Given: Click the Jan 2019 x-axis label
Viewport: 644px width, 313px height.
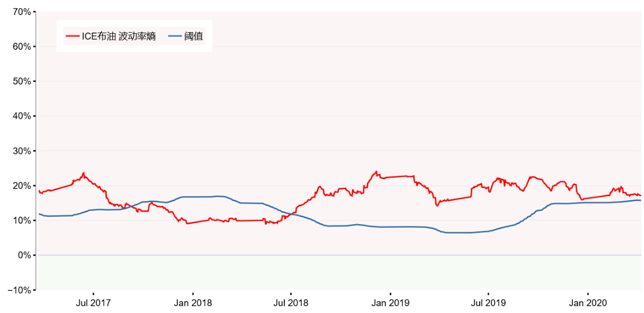Looking at the screenshot, I should tap(390, 303).
